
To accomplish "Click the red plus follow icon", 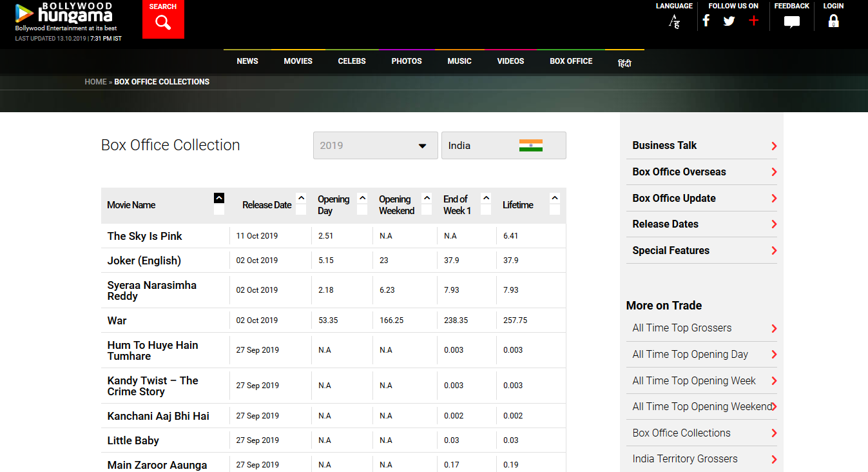I will tap(753, 21).
